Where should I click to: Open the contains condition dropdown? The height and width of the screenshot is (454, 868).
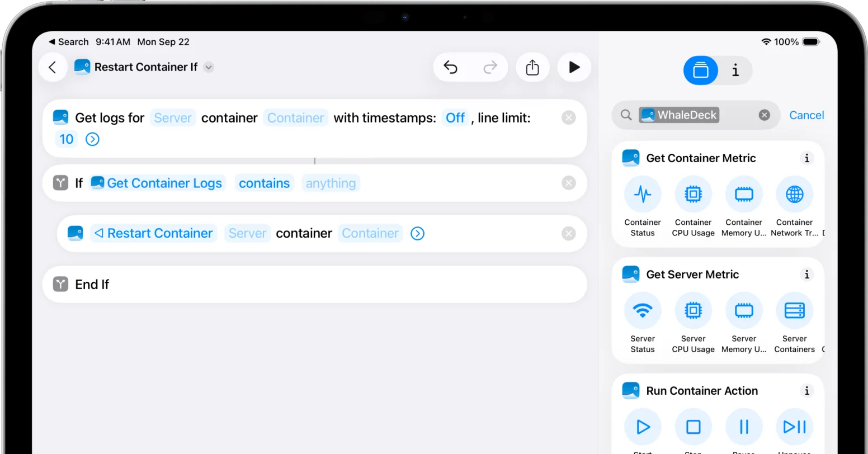pyautogui.click(x=264, y=183)
